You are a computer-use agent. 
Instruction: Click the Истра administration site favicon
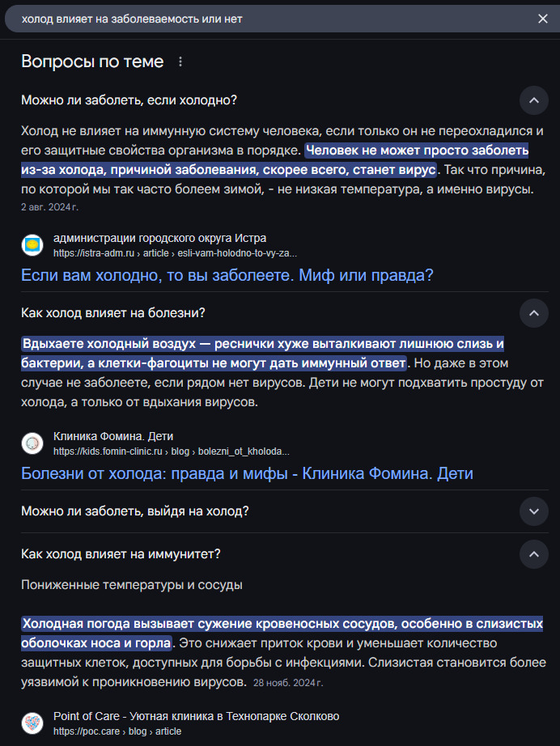(x=32, y=244)
